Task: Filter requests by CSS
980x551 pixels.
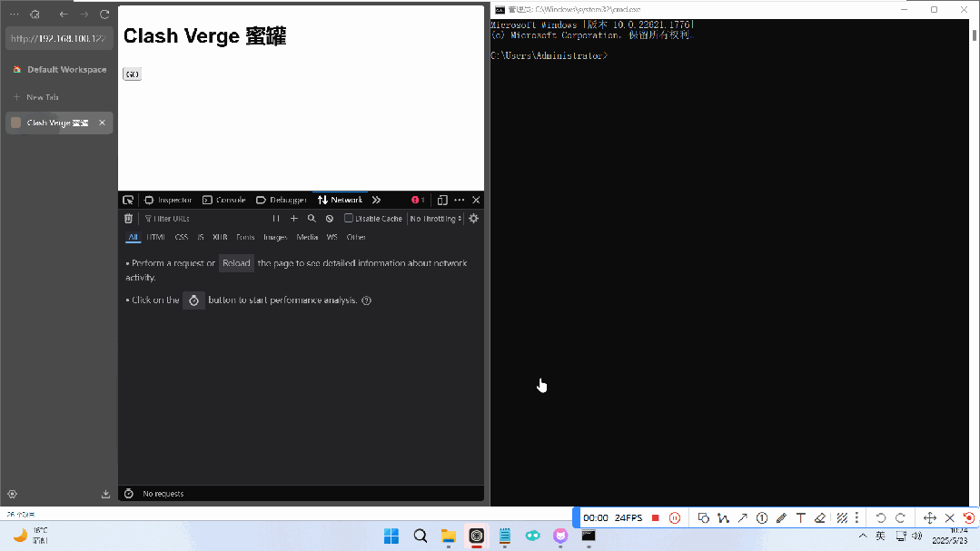Action: click(182, 238)
